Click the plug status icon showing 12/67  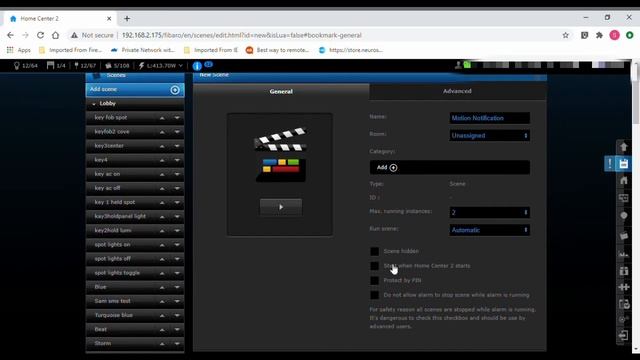point(76,65)
